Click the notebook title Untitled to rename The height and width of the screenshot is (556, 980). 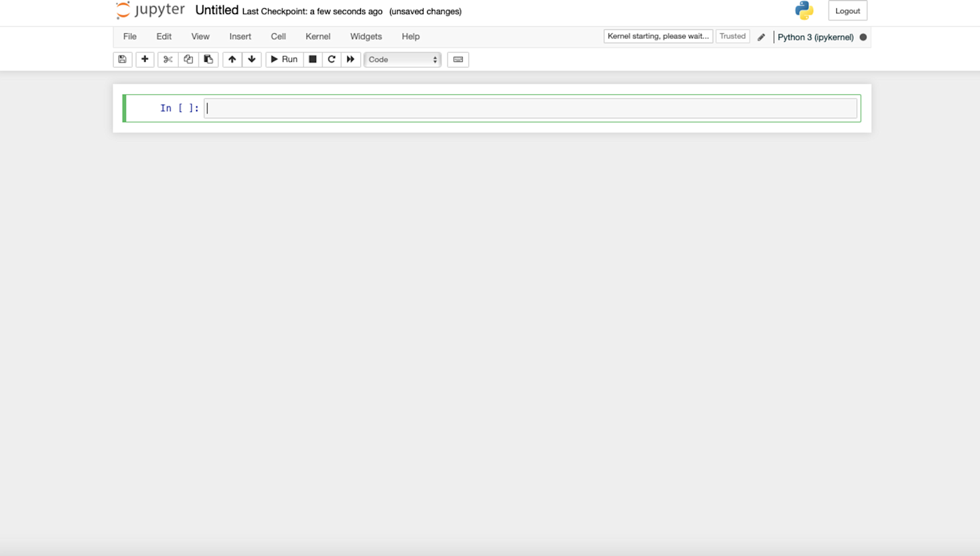click(x=217, y=10)
